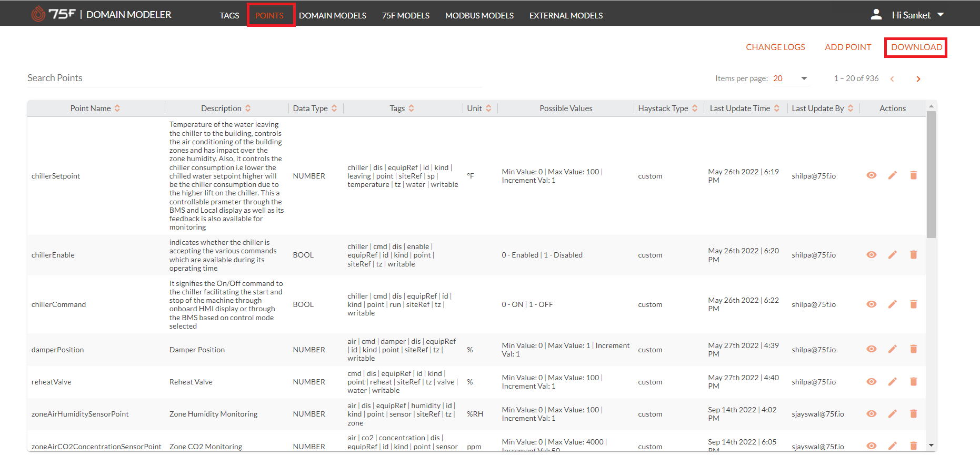The image size is (980, 465).
Task: Click scrollbar up arrow of table
Action: [932, 106]
